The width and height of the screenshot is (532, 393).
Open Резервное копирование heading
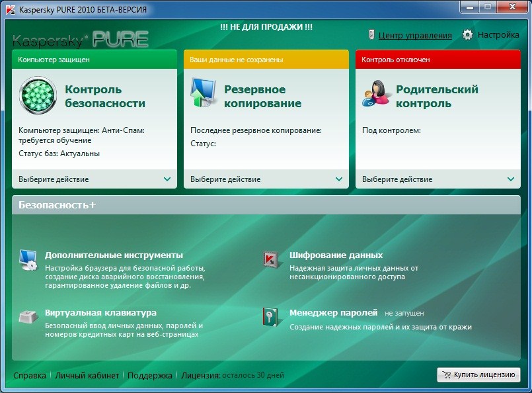[x=262, y=96]
